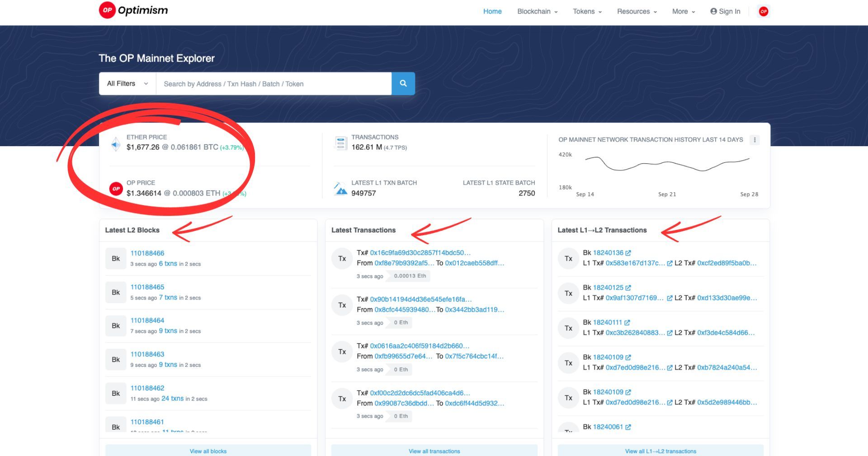Open block 110188463
The width and height of the screenshot is (868, 456).
click(x=147, y=354)
